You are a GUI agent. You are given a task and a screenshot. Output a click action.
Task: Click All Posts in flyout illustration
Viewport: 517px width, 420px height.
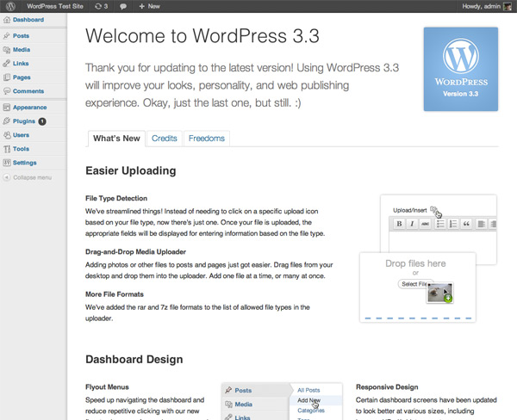coord(308,390)
